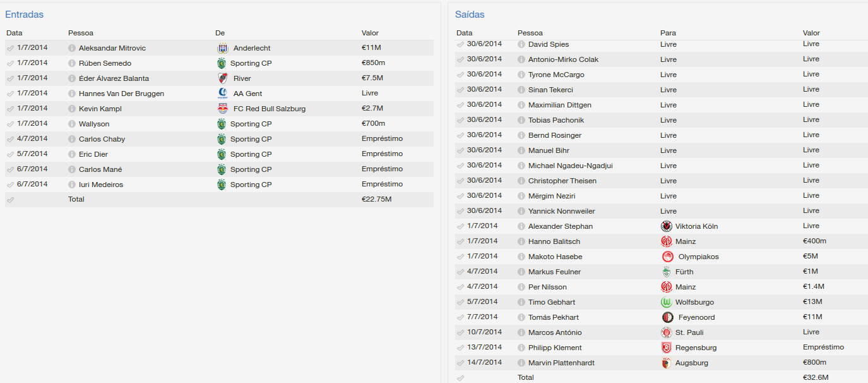
Task: Click the Mainz crest in Hanno Balitsch row
Action: 667,241
